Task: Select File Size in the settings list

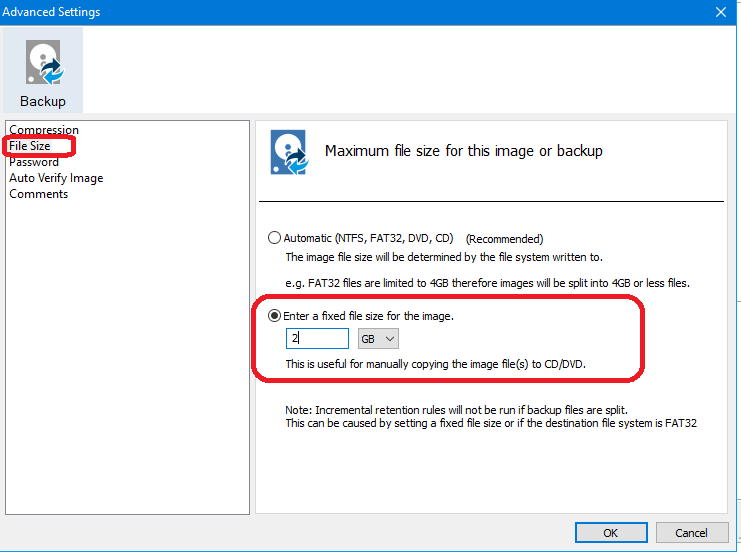Action: (x=30, y=146)
